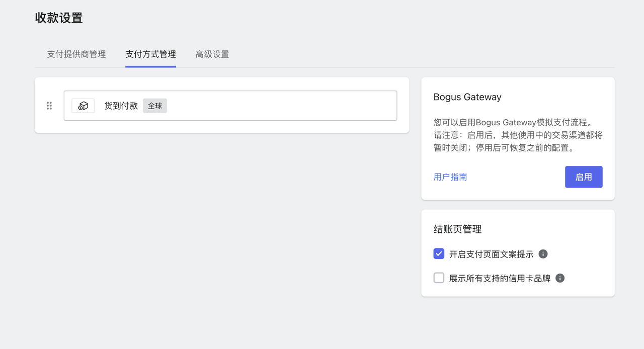Click the Bogus Gateway card heading
The height and width of the screenshot is (349, 644).
[x=467, y=97]
